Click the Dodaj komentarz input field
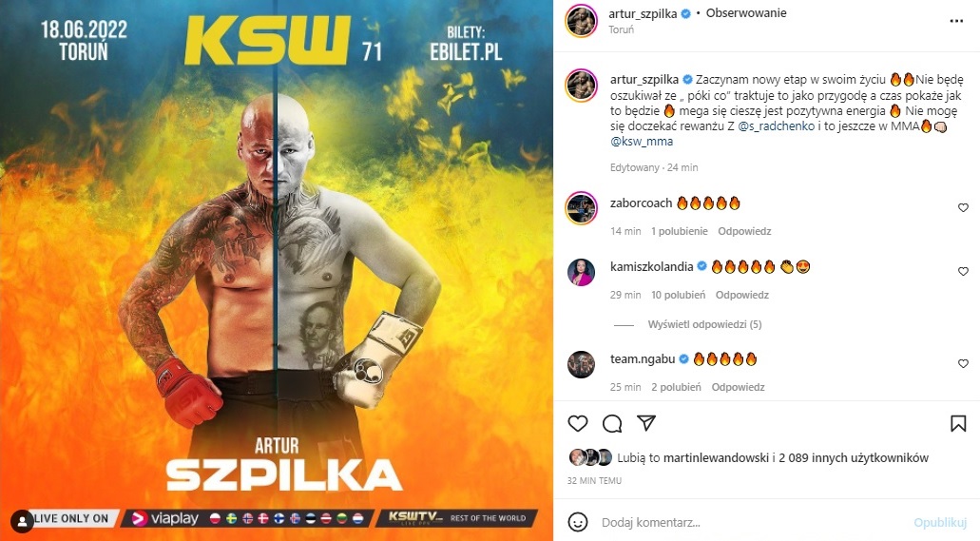980x541 pixels. point(750,522)
